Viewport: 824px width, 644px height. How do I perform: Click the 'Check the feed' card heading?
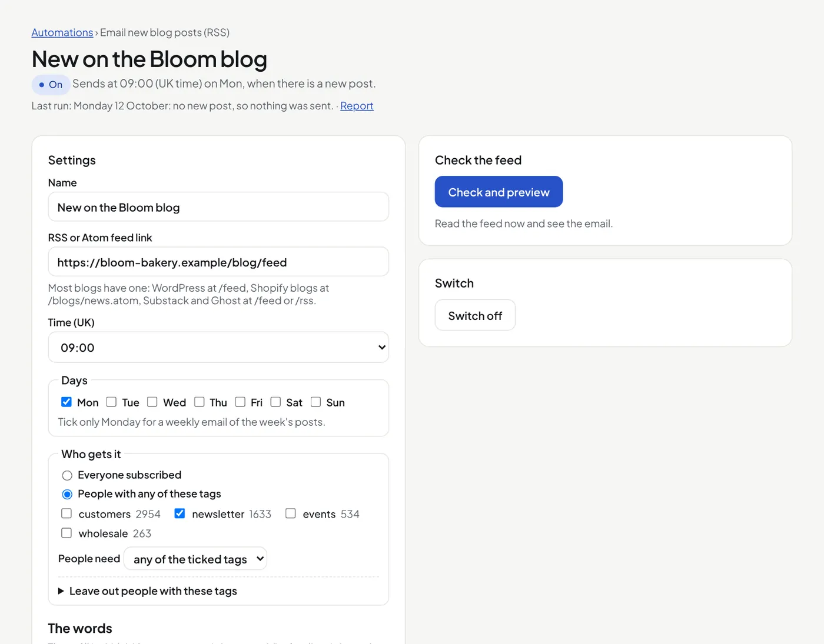tap(478, 160)
